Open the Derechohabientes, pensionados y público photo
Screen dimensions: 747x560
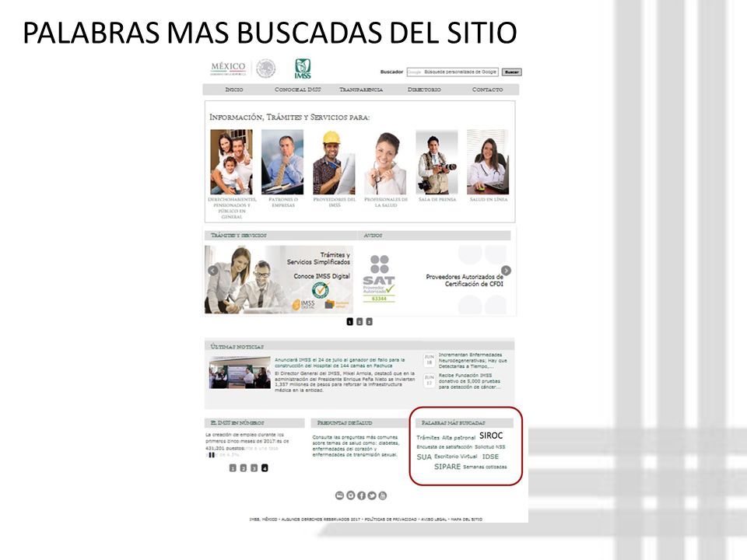232,162
